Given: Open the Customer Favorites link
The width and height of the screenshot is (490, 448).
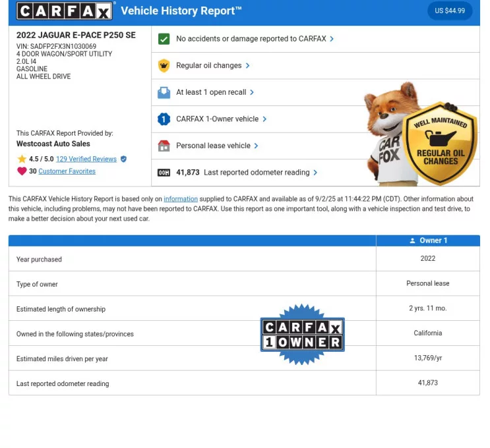Looking at the screenshot, I should (x=67, y=171).
